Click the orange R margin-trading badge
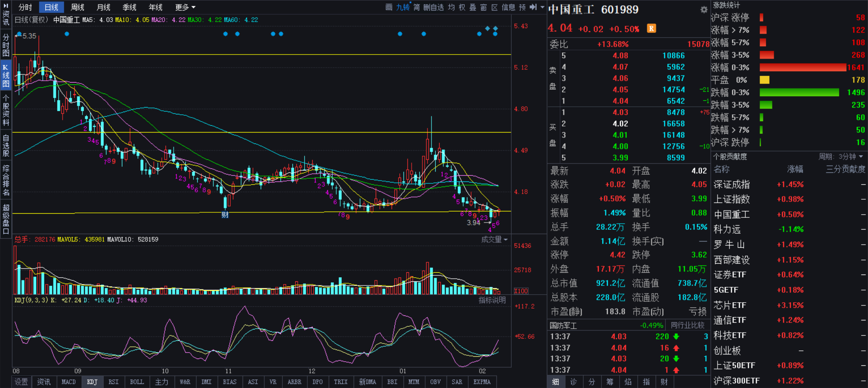Screen dimensions: 868x388 pos(651,29)
